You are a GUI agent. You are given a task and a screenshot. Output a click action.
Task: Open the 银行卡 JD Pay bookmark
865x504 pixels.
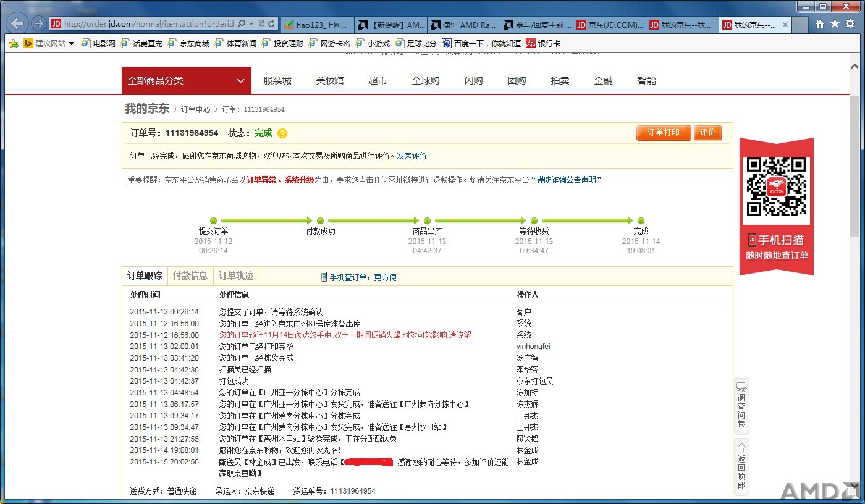(543, 44)
